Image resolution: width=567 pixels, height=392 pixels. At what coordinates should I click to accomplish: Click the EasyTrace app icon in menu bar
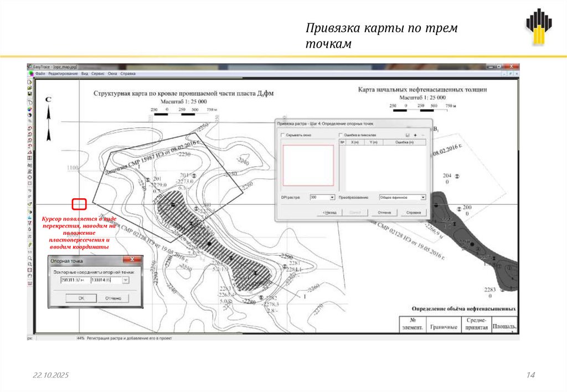tap(31, 74)
